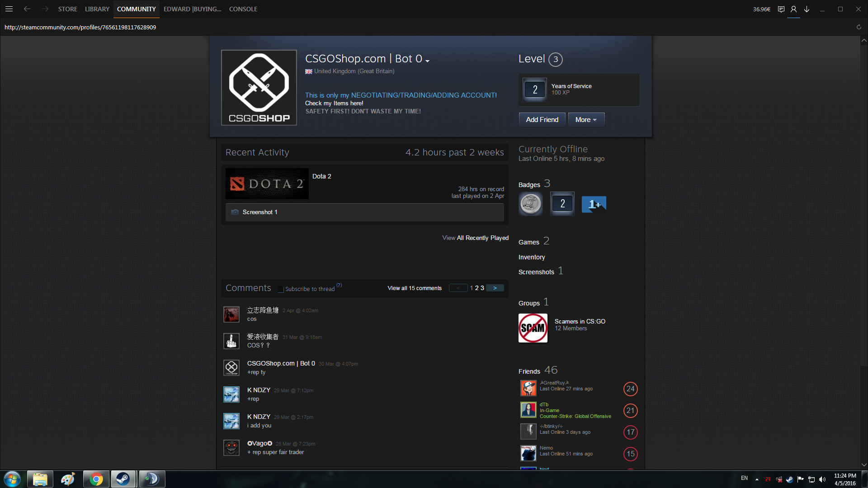Click the Community Ambassador badge icon
The height and width of the screenshot is (488, 868).
[531, 204]
